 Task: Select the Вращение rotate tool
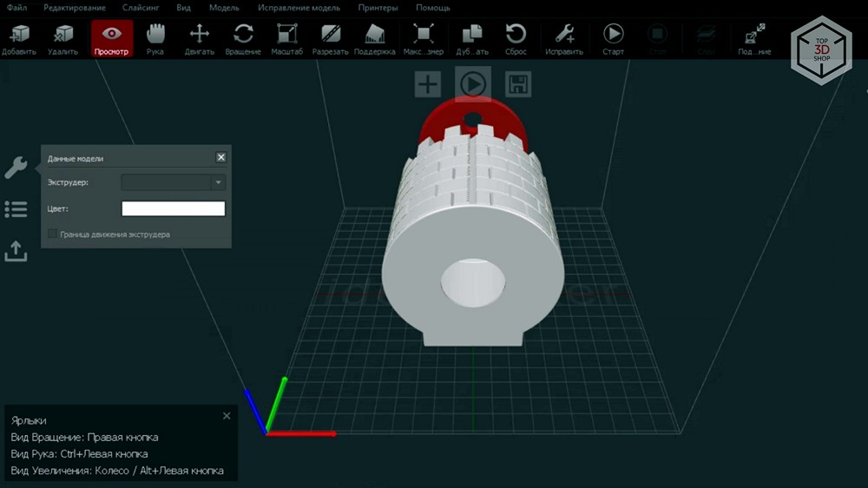(x=243, y=39)
